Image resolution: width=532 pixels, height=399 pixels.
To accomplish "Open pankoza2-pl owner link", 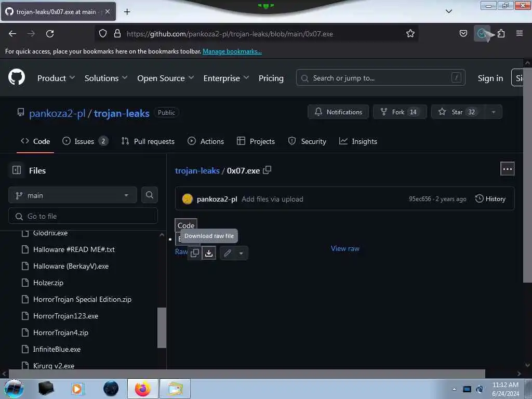I will point(57,113).
